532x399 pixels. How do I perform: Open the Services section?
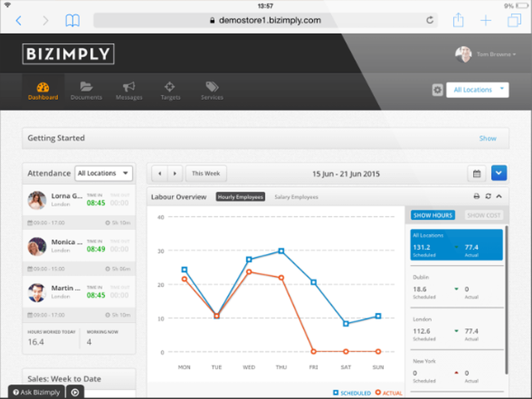click(x=211, y=90)
